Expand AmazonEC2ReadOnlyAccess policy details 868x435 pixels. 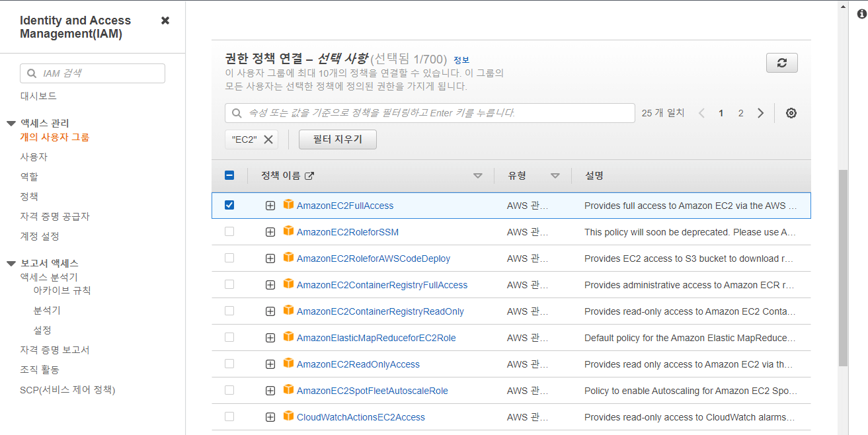(x=270, y=364)
